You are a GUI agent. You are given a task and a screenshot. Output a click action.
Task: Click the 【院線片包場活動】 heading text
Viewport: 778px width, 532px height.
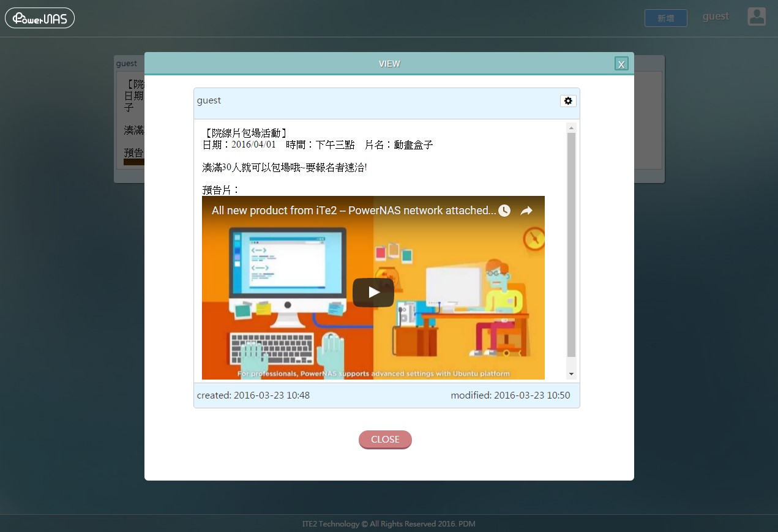coord(245,133)
